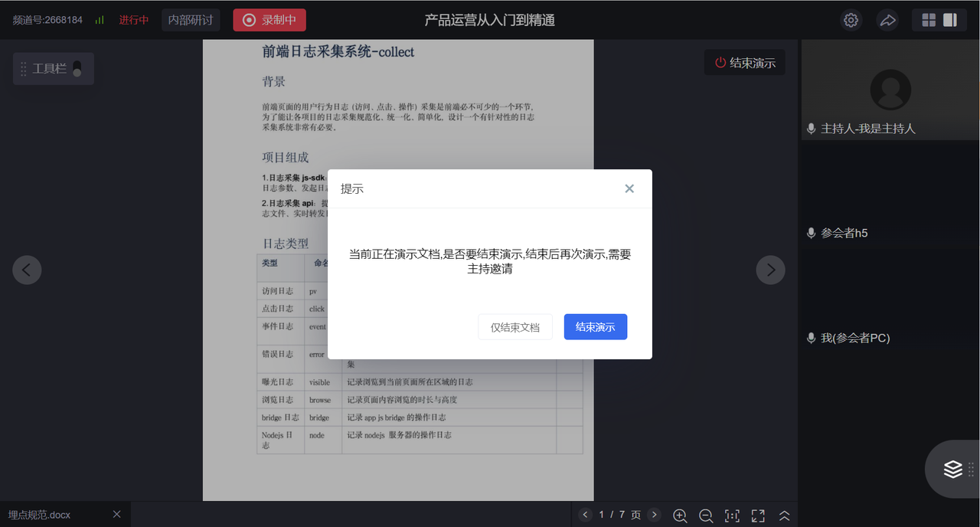Viewport: 980px width, 527px height.
Task: Select the 埋点规范.docx document tab
Action: (65, 514)
